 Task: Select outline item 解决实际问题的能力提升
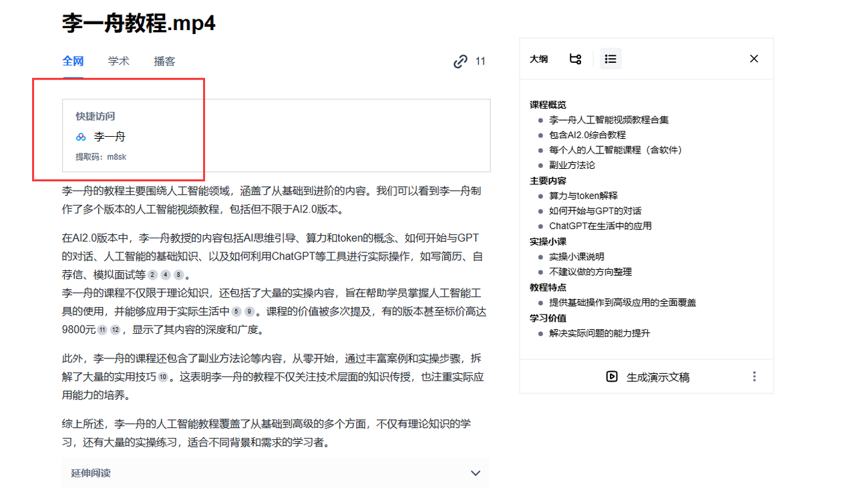pyautogui.click(x=600, y=333)
